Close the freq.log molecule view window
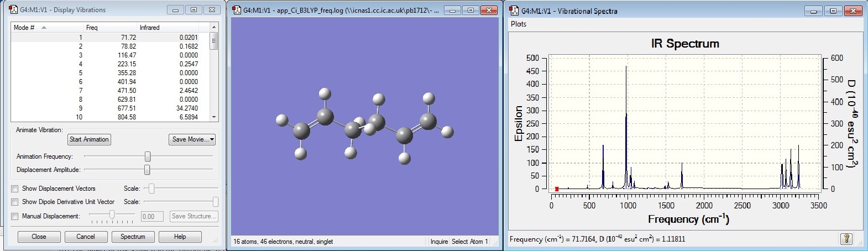This screenshot has width=868, height=251. (489, 10)
